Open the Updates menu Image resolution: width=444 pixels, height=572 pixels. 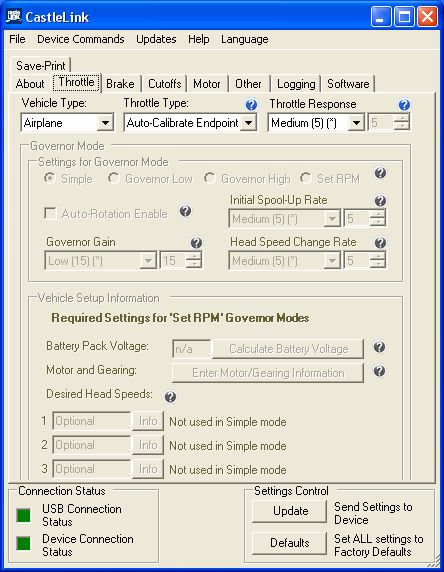[156, 39]
